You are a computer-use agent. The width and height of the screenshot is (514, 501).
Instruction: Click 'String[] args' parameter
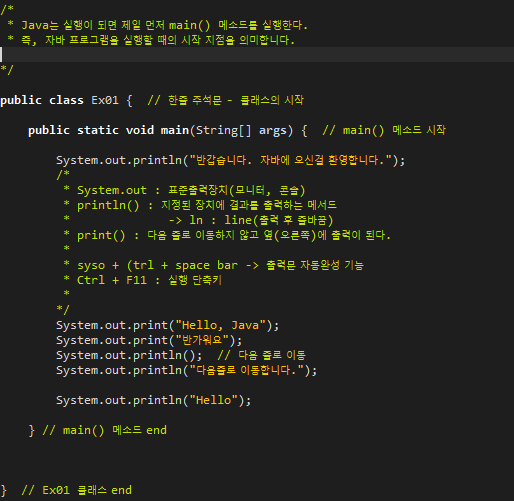click(x=241, y=130)
